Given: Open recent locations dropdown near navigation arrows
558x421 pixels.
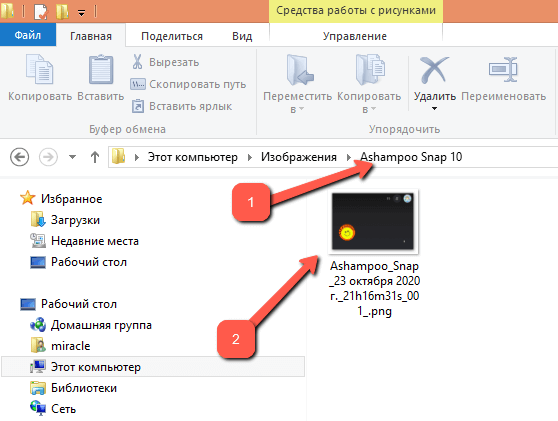Looking at the screenshot, I should pos(72,157).
